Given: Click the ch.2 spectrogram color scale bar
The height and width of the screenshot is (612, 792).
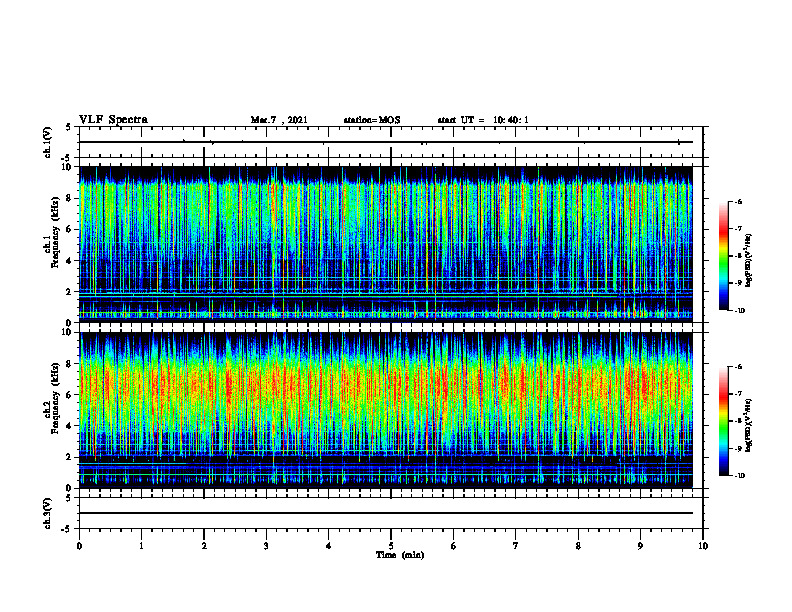Looking at the screenshot, I should click(723, 421).
